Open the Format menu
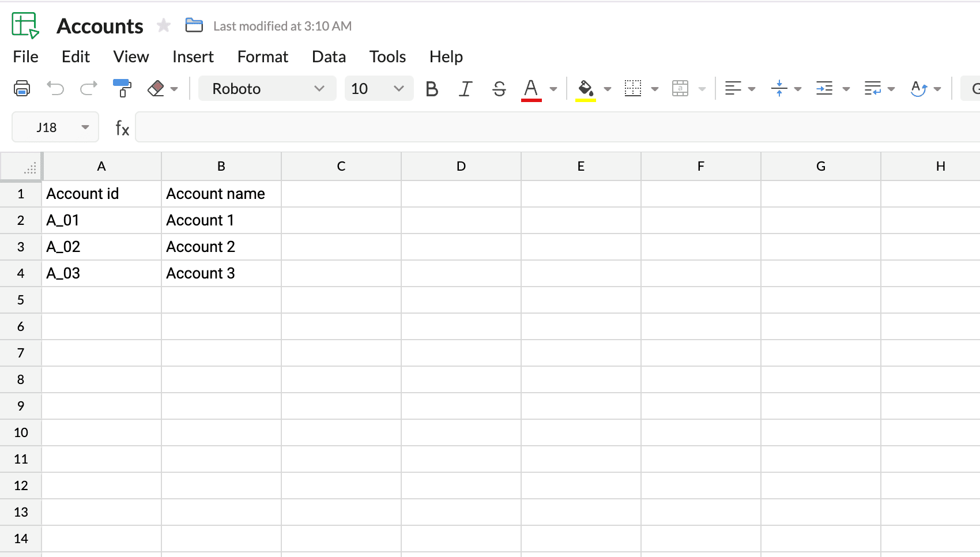Viewport: 980px width, 557px height. point(263,57)
